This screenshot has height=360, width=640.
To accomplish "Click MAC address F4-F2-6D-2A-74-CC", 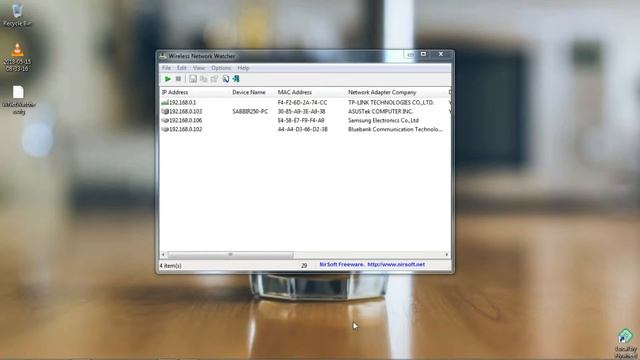I will coord(302,102).
